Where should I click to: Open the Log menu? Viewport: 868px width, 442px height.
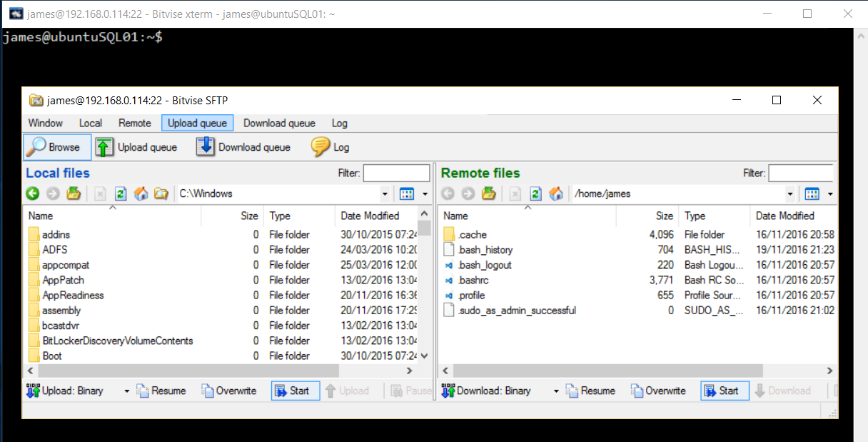coord(340,123)
